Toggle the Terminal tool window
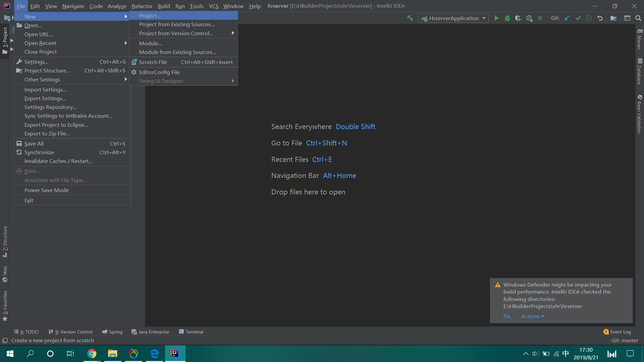Viewport: 644px width, 362px height. pyautogui.click(x=191, y=332)
